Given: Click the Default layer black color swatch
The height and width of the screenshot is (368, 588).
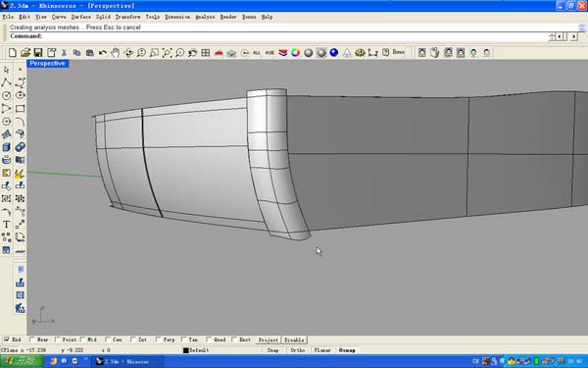Looking at the screenshot, I should (x=185, y=350).
